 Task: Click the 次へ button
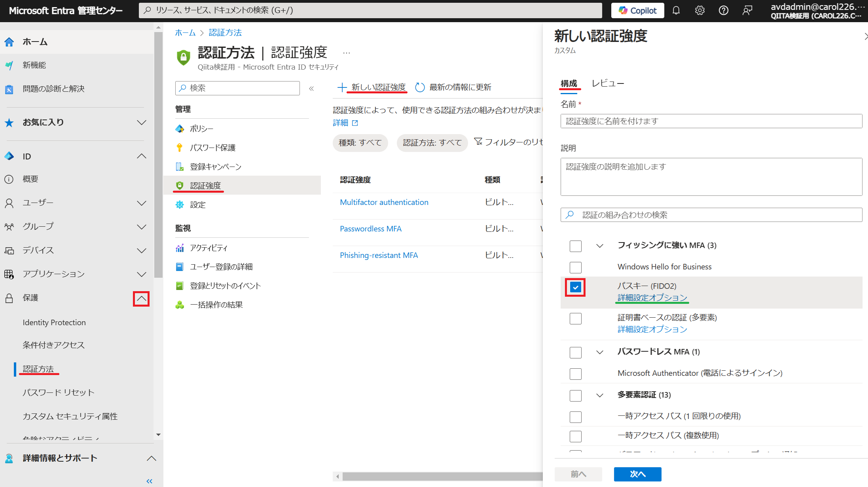point(637,474)
